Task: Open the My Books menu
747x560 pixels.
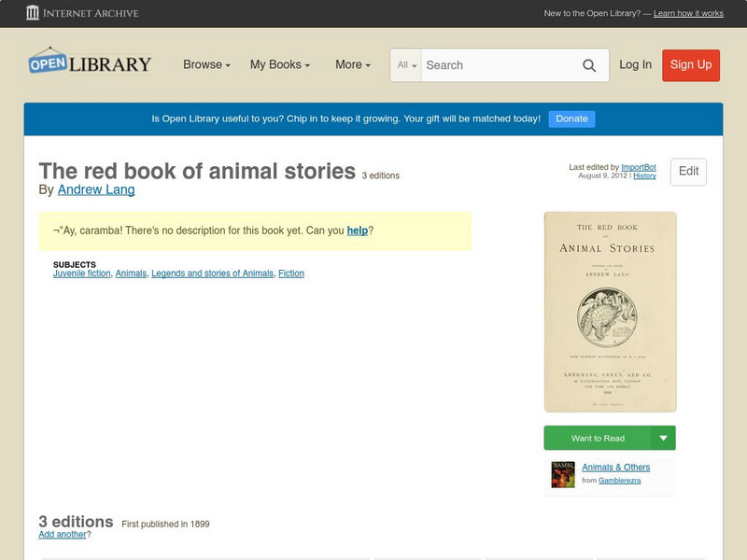Action: click(x=280, y=65)
